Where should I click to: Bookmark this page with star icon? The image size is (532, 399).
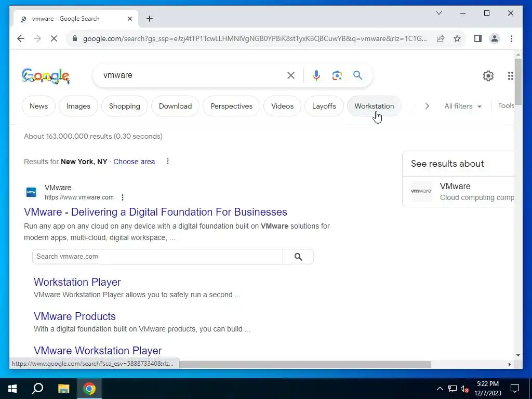coord(457,38)
